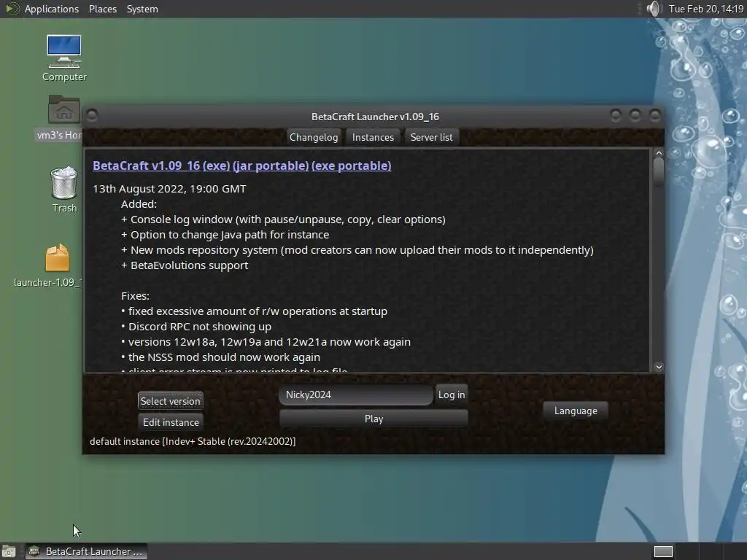747x560 pixels.
Task: Click the 'versions 12w18a, 12w19a and 12w21a' line
Action: [x=266, y=342]
